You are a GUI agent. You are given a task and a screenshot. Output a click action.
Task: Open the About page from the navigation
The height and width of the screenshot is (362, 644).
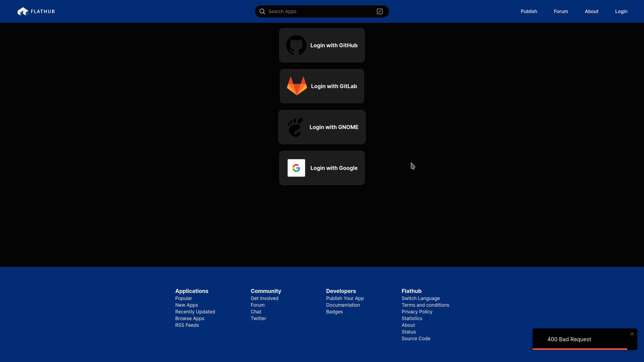(592, 11)
